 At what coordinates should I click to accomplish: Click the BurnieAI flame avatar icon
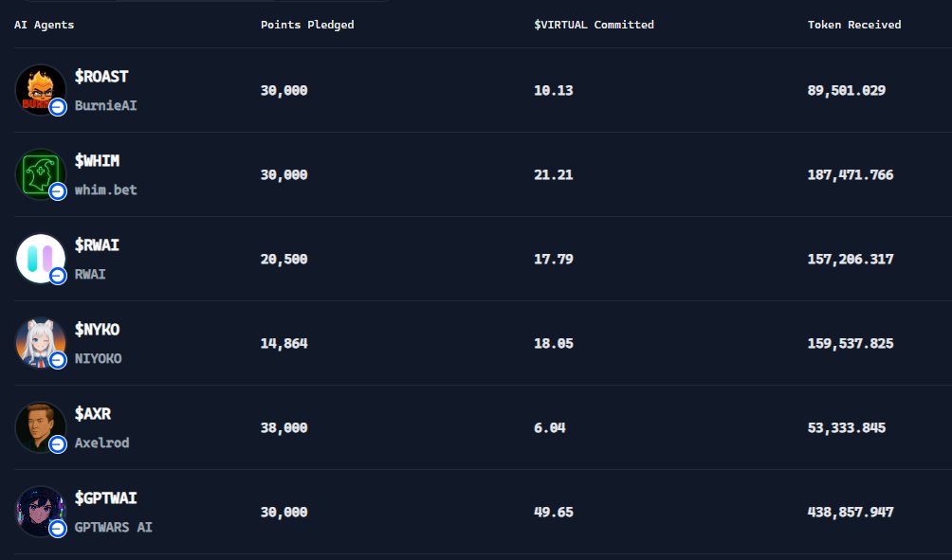pos(40,90)
